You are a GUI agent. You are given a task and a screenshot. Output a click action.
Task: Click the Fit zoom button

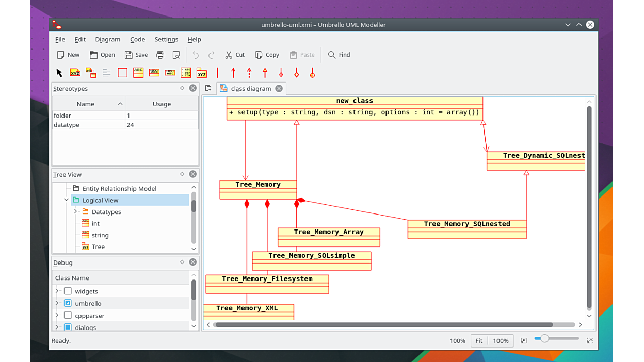point(479,341)
